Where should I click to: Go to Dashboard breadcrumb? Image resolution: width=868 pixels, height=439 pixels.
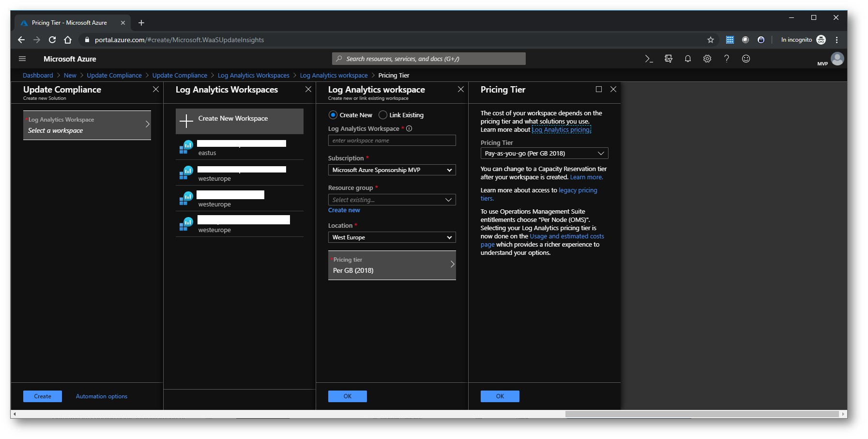point(38,76)
